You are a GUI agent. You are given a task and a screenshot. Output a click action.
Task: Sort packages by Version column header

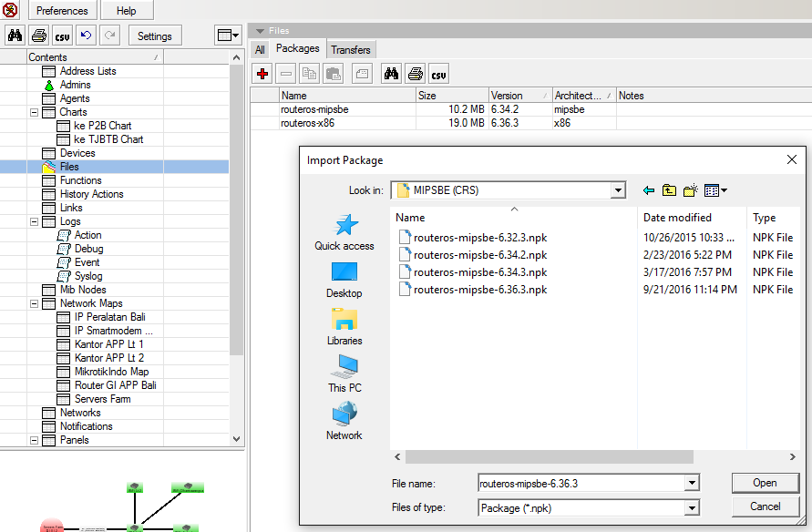(x=520, y=96)
